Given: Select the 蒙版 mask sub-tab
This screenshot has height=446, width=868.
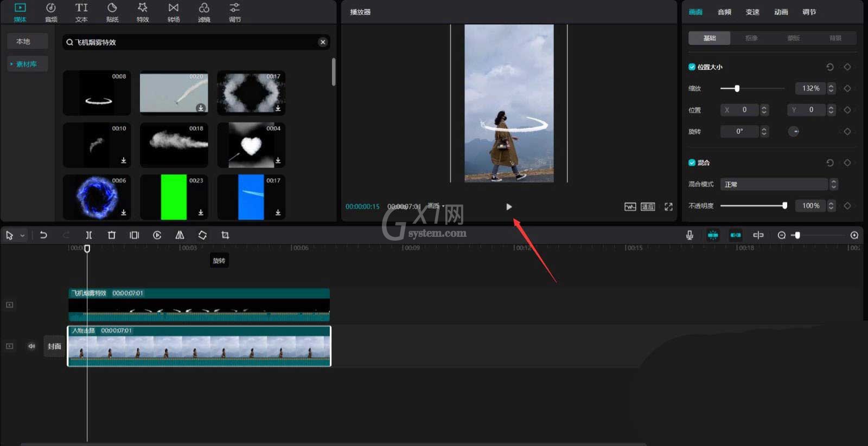Looking at the screenshot, I should click(794, 38).
